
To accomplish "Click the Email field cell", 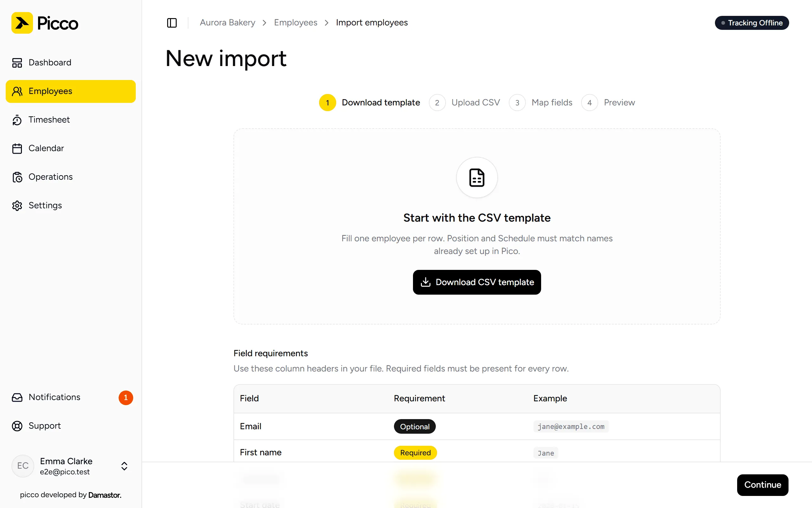I will pos(250,426).
